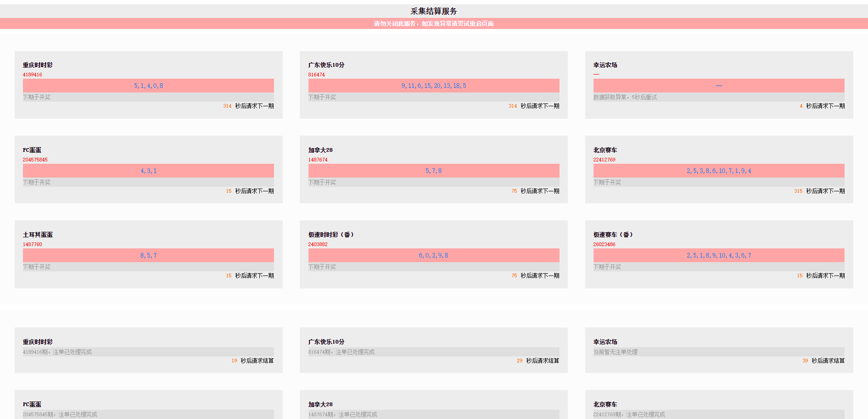Viewport: 868px width, 419px height.
Task: Click the 北京赛车 issue number 22412769
Action: (604, 160)
